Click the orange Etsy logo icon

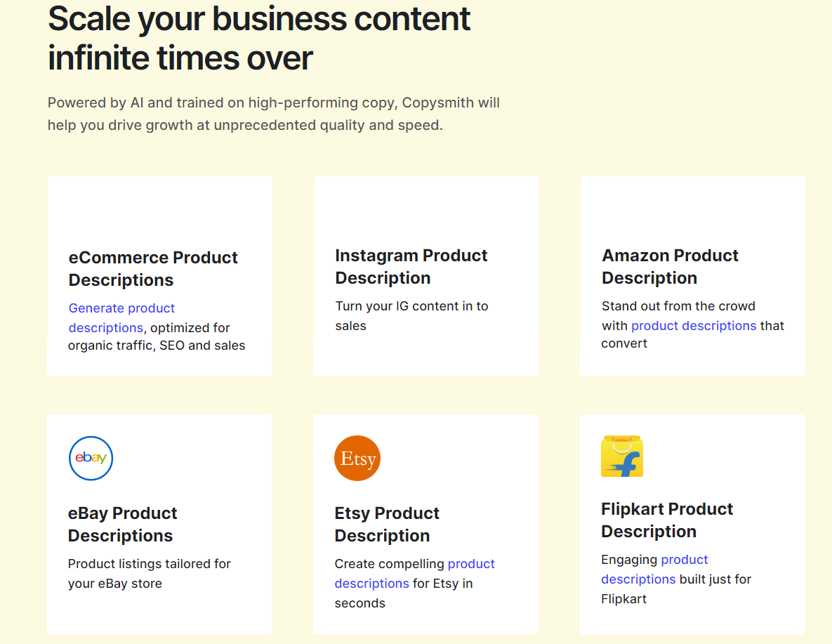(357, 459)
